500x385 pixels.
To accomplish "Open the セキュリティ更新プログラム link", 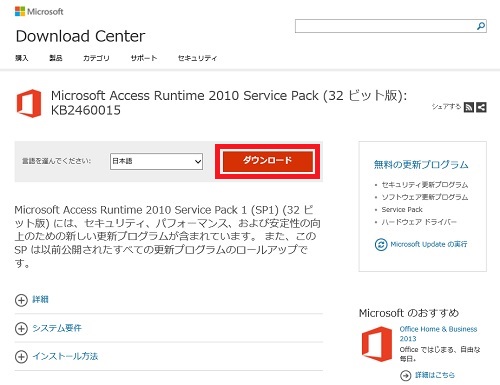I will [425, 184].
